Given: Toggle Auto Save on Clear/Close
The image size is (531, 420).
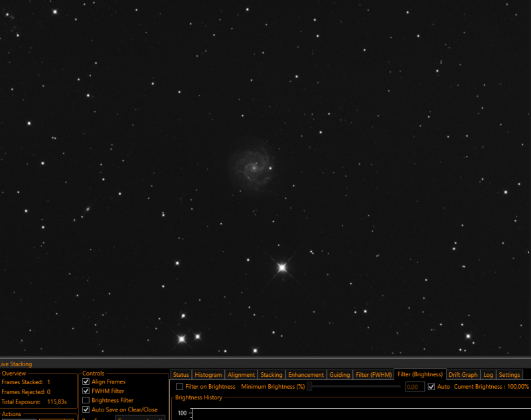Looking at the screenshot, I should click(86, 409).
